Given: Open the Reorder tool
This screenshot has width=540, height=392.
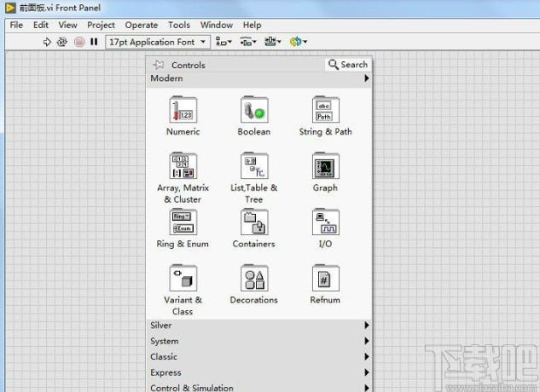Looking at the screenshot, I should (x=299, y=42).
